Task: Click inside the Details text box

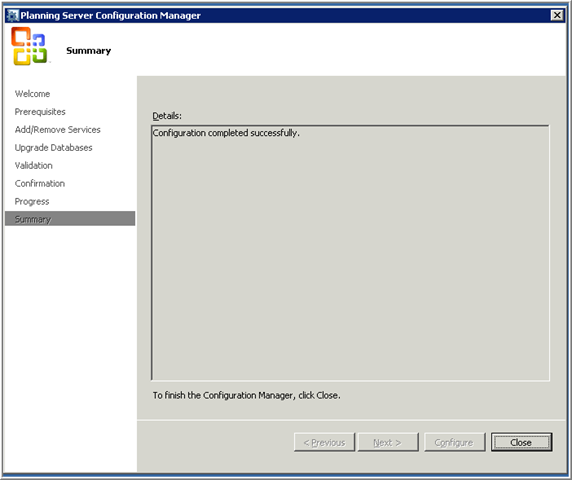Action: point(350,253)
